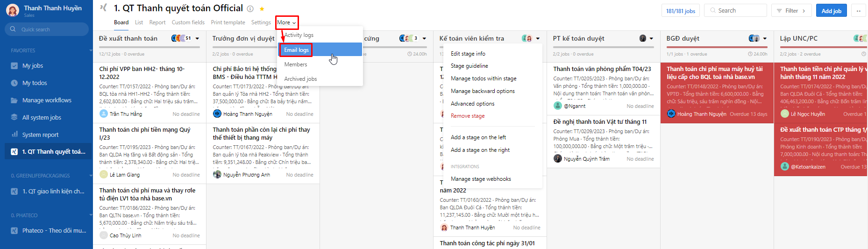The height and width of the screenshot is (249, 868).
Task: Click @Ngannt assignee avatar
Action: pyautogui.click(x=558, y=106)
